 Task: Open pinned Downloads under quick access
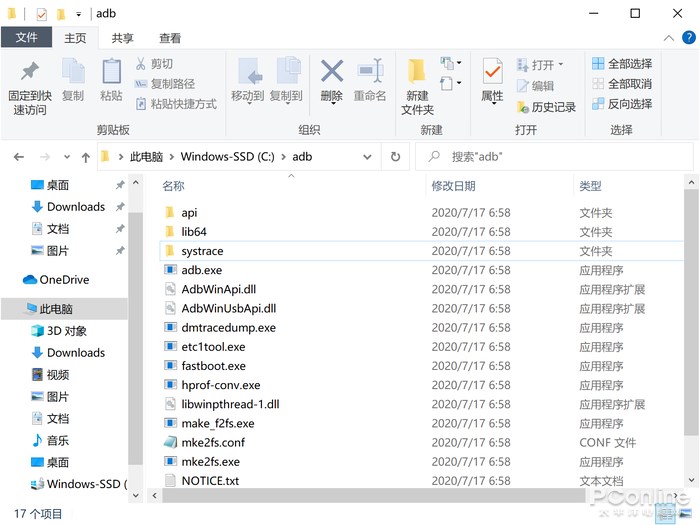pos(68,207)
